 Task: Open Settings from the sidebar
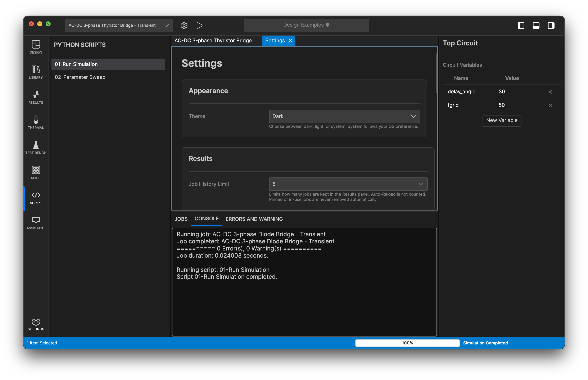pos(36,324)
